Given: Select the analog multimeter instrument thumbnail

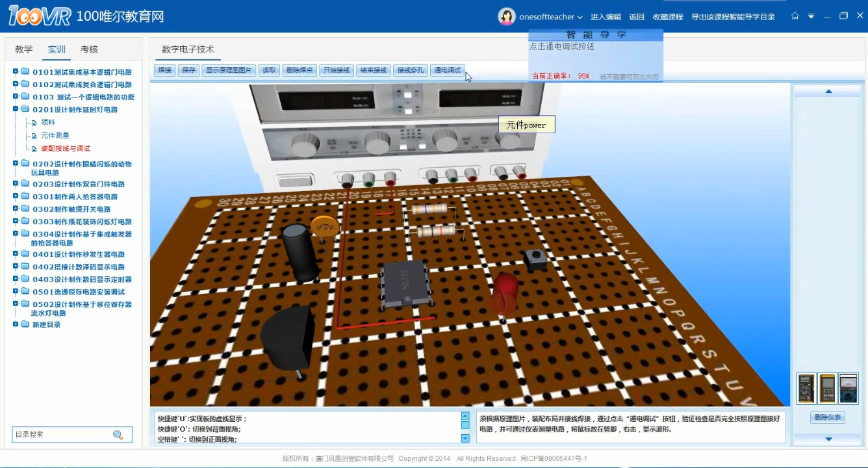Looking at the screenshot, I should point(848,389).
